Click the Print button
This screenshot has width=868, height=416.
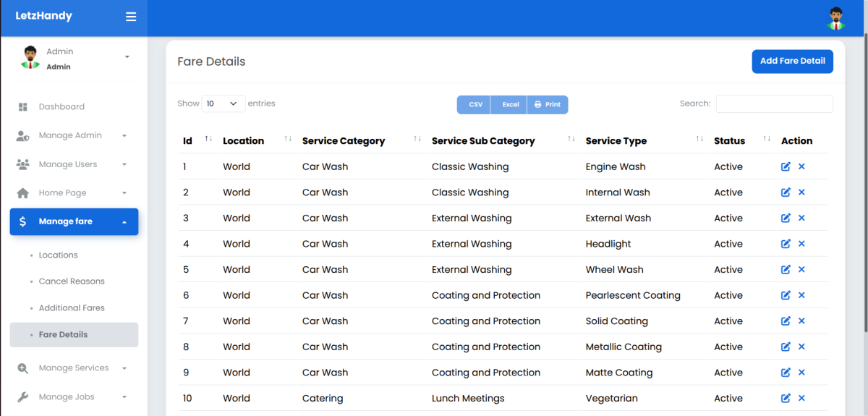click(548, 104)
